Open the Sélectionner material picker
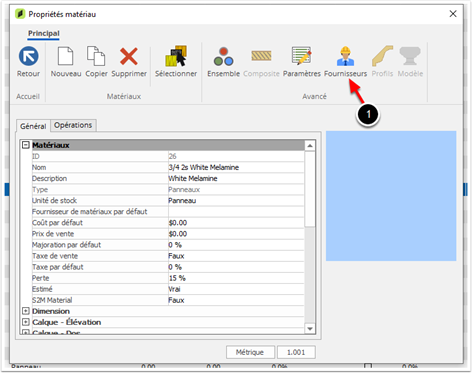Image resolution: width=472 pixels, height=373 pixels. tap(176, 56)
